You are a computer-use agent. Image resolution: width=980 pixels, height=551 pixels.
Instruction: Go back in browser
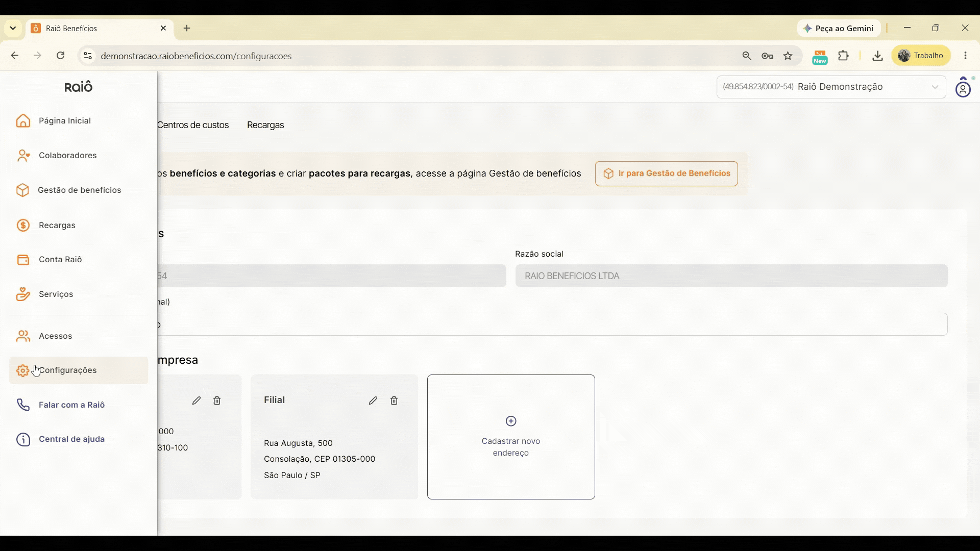pos(15,56)
